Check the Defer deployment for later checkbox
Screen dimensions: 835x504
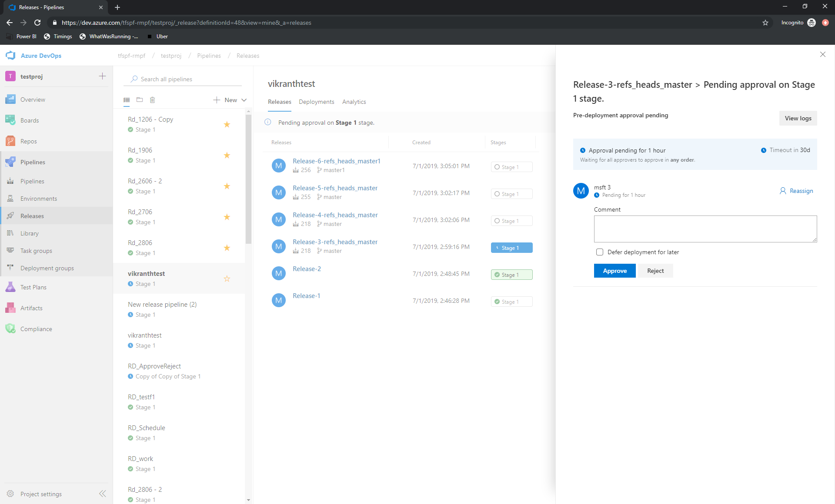coord(599,252)
